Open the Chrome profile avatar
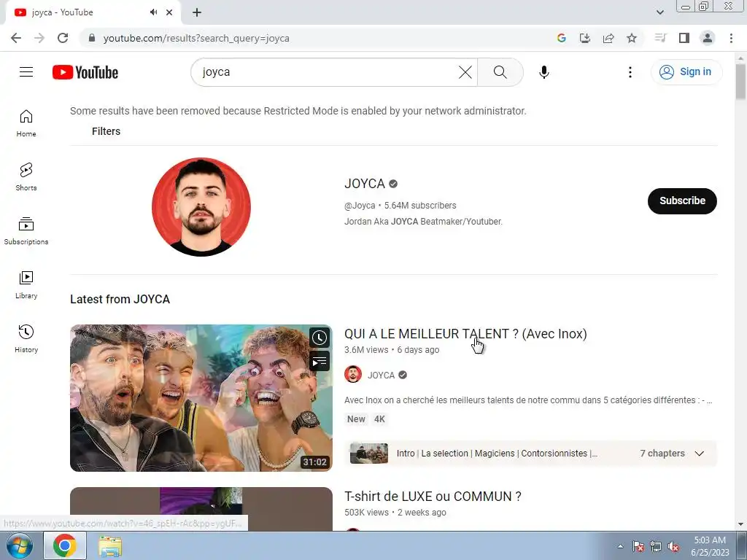Screen dimensions: 747x560 click(x=708, y=38)
